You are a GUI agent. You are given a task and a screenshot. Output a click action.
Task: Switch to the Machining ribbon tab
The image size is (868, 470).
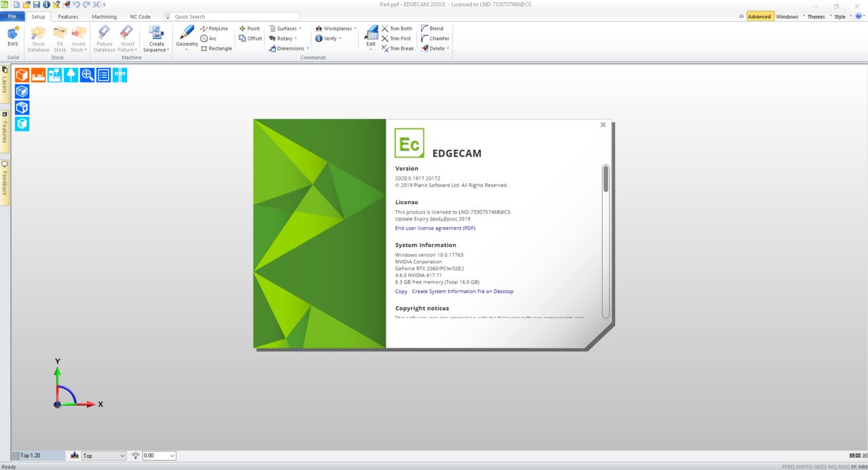[x=104, y=16]
